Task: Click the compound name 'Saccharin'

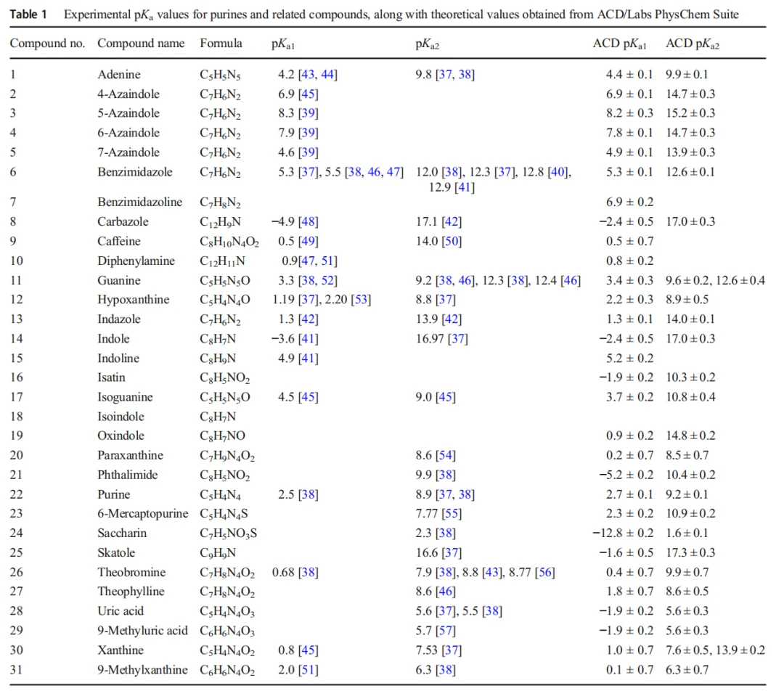Action: point(122,533)
